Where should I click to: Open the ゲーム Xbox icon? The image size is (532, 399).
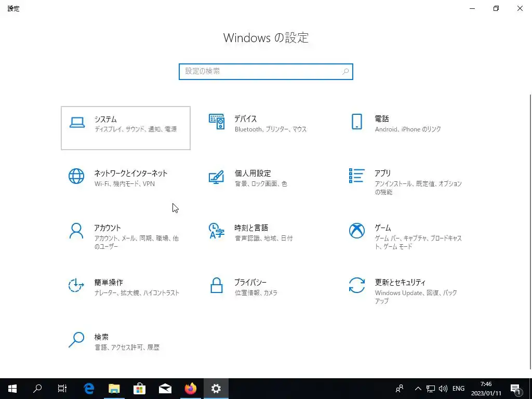pos(356,231)
